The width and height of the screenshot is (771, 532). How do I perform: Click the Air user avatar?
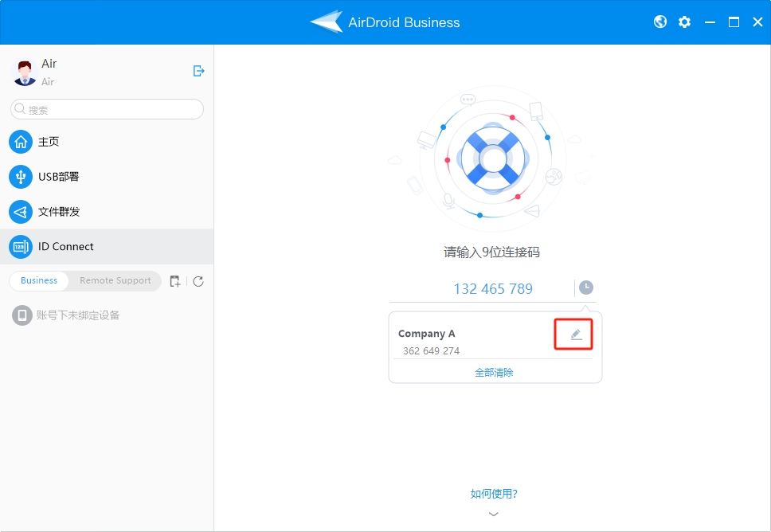click(24, 72)
